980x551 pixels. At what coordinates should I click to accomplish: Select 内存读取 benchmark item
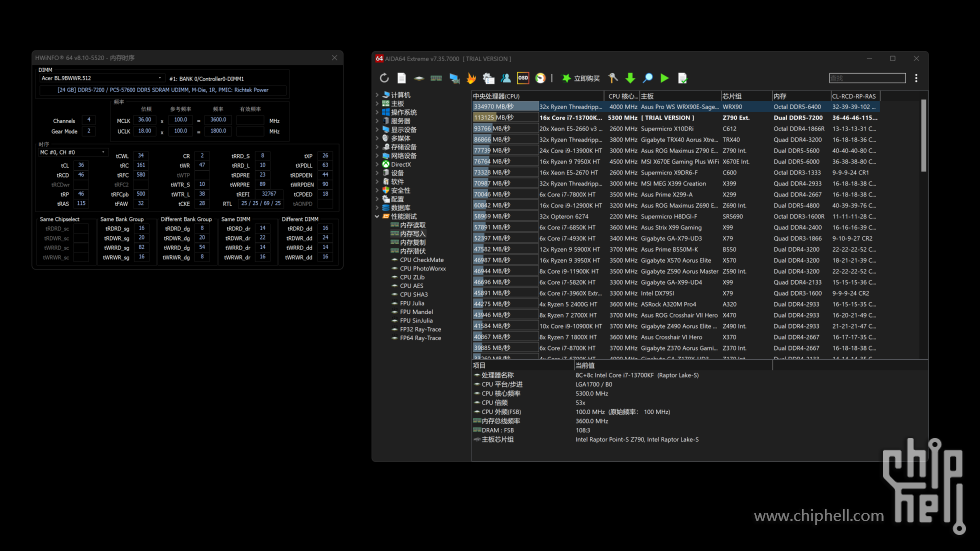pyautogui.click(x=412, y=225)
